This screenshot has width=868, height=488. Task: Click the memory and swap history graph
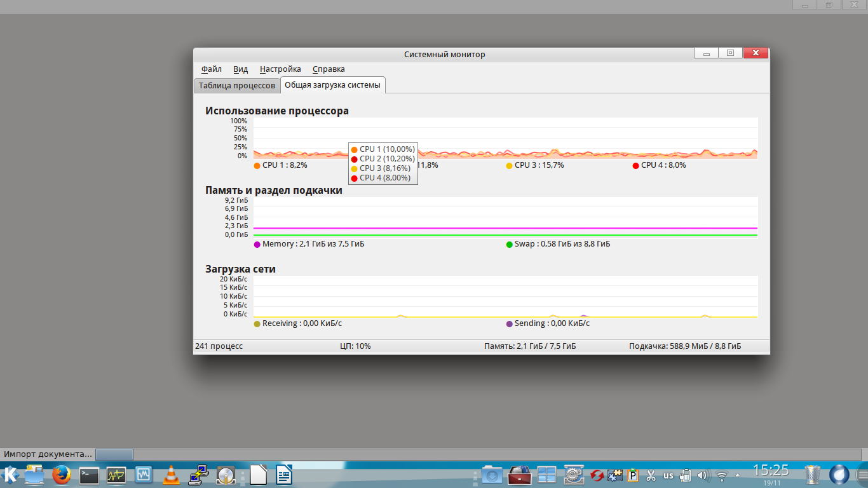(506, 217)
